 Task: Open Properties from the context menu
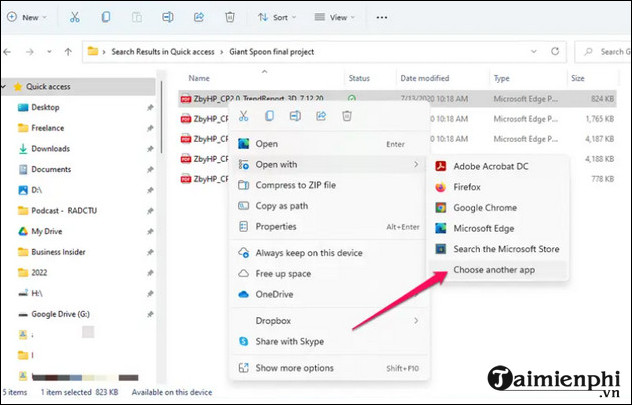pyautogui.click(x=329, y=226)
